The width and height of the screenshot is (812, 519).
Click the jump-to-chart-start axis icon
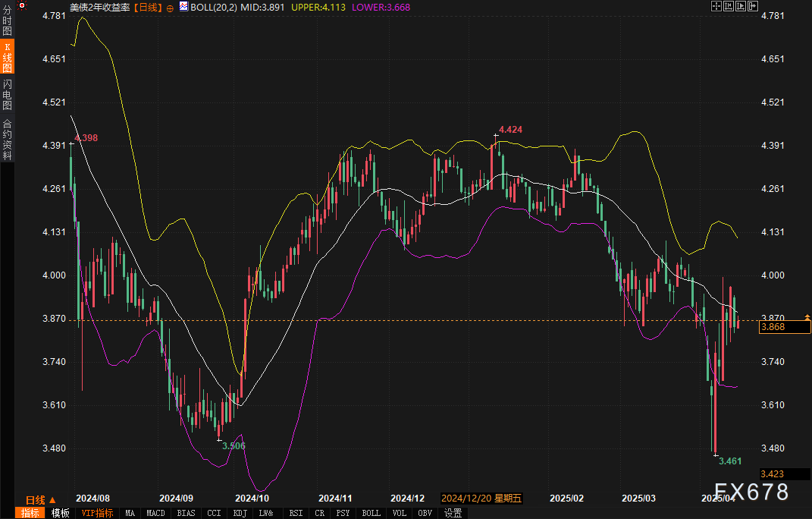[x=728, y=6]
